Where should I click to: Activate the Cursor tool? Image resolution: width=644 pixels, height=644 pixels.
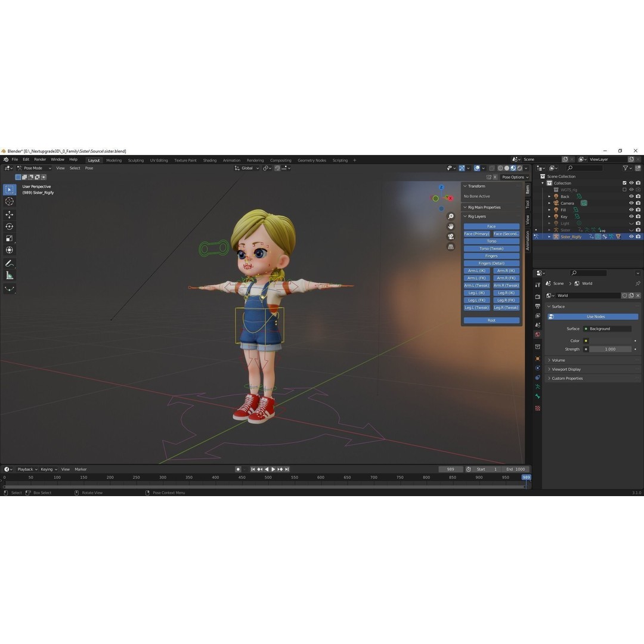[10, 202]
